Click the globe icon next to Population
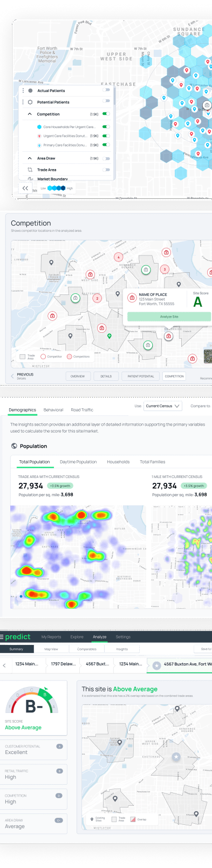 (14, 446)
